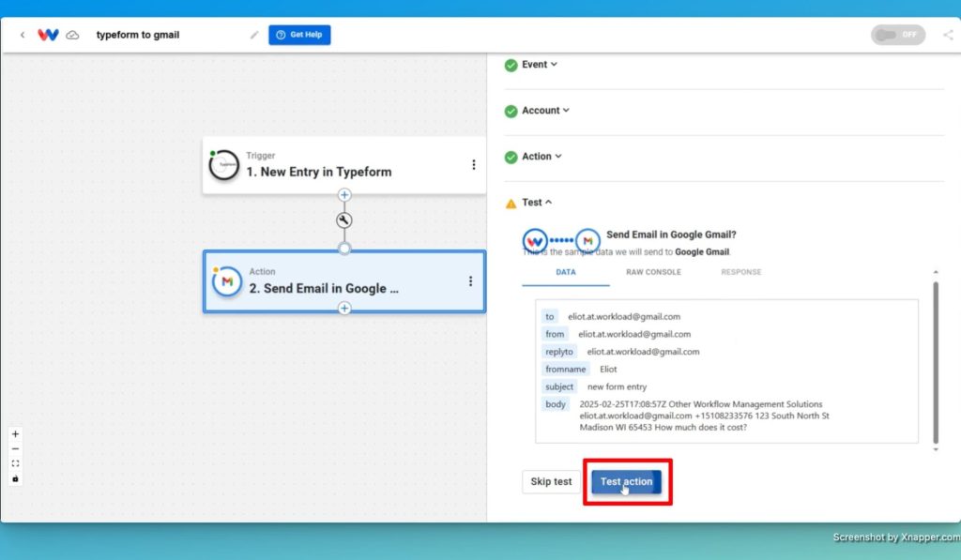This screenshot has height=560, width=961.
Task: Expand the Action section
Action: (x=542, y=157)
